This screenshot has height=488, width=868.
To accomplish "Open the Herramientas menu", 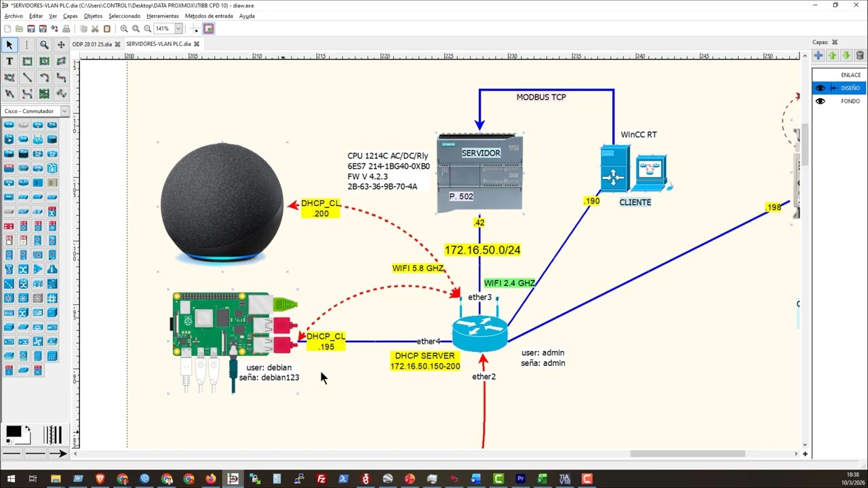I will [163, 16].
